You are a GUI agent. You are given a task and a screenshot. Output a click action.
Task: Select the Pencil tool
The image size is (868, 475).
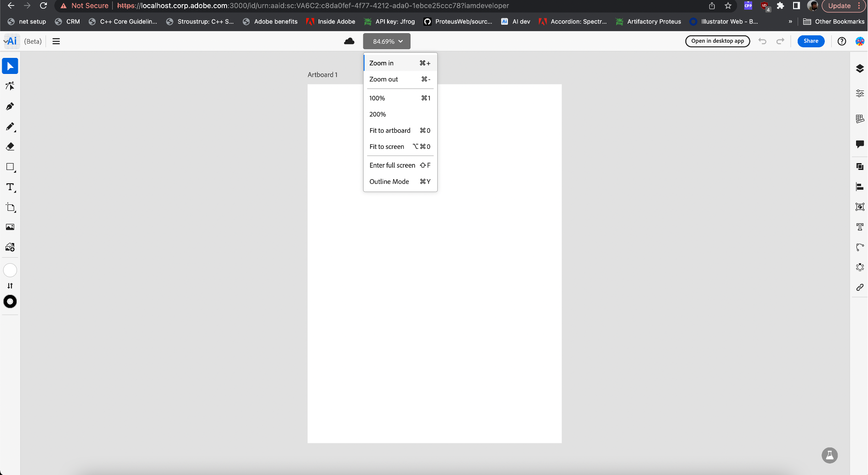[x=10, y=126]
